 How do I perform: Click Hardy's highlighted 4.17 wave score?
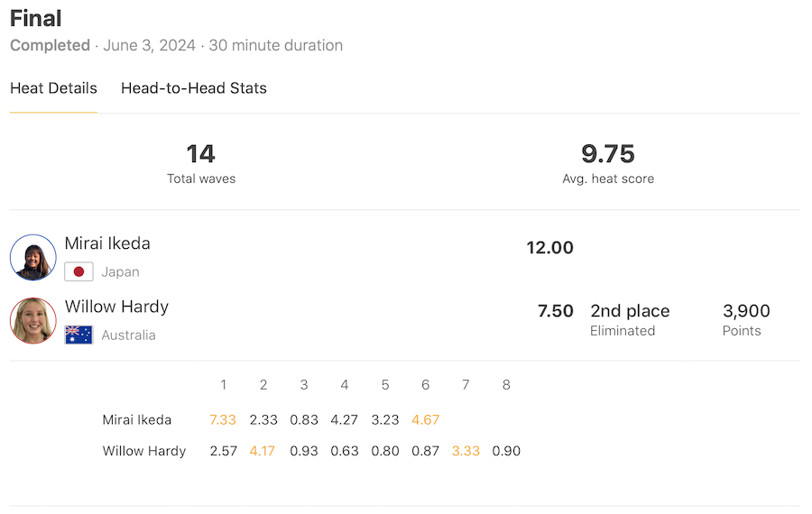tap(263, 451)
